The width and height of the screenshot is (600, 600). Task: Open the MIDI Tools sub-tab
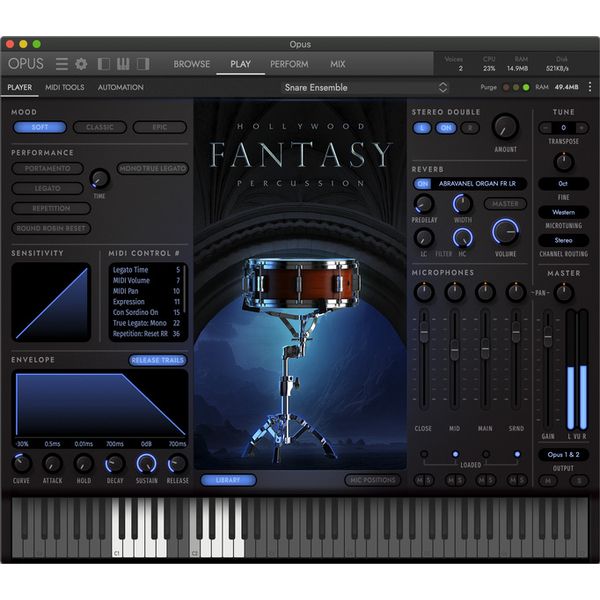tap(65, 87)
